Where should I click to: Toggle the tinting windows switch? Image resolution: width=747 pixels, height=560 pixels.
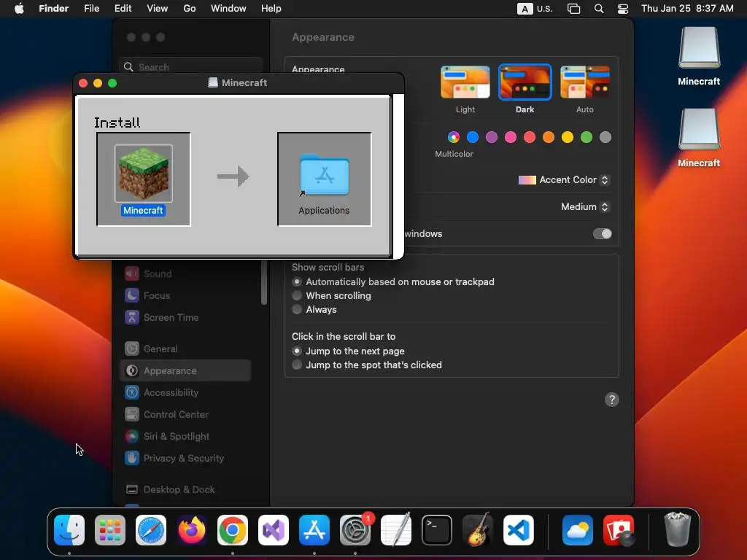[x=602, y=234]
